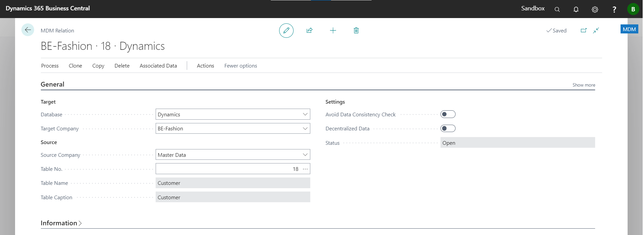Click the Table Name field
Viewport: 644px width, 235px height.
[x=233, y=183]
